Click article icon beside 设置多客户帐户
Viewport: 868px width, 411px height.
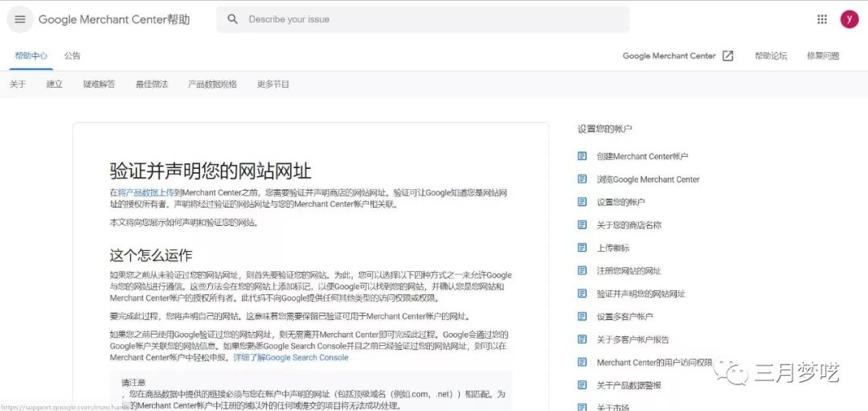point(583,317)
